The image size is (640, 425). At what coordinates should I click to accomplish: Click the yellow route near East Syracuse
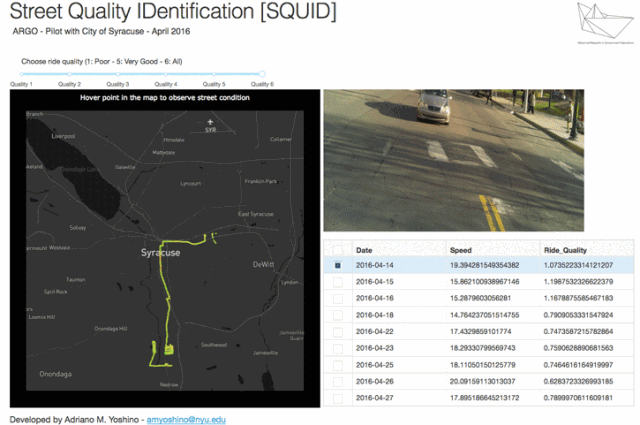(x=211, y=237)
